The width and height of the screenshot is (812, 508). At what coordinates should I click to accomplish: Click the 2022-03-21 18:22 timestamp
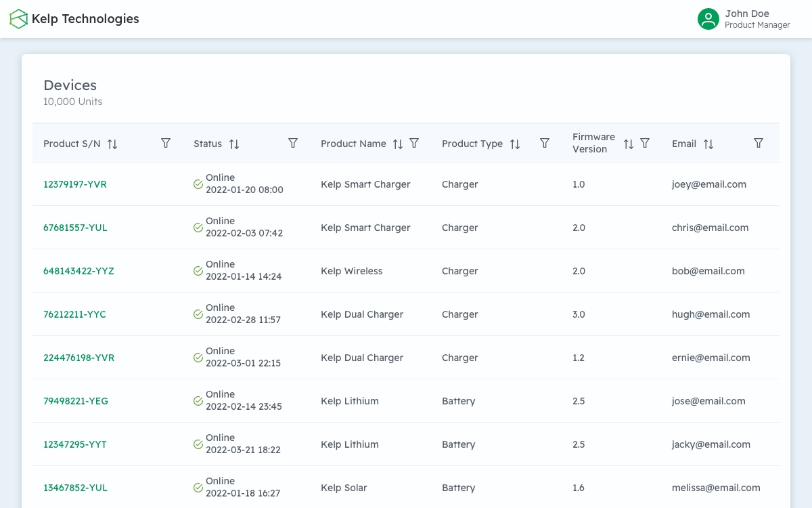(243, 450)
